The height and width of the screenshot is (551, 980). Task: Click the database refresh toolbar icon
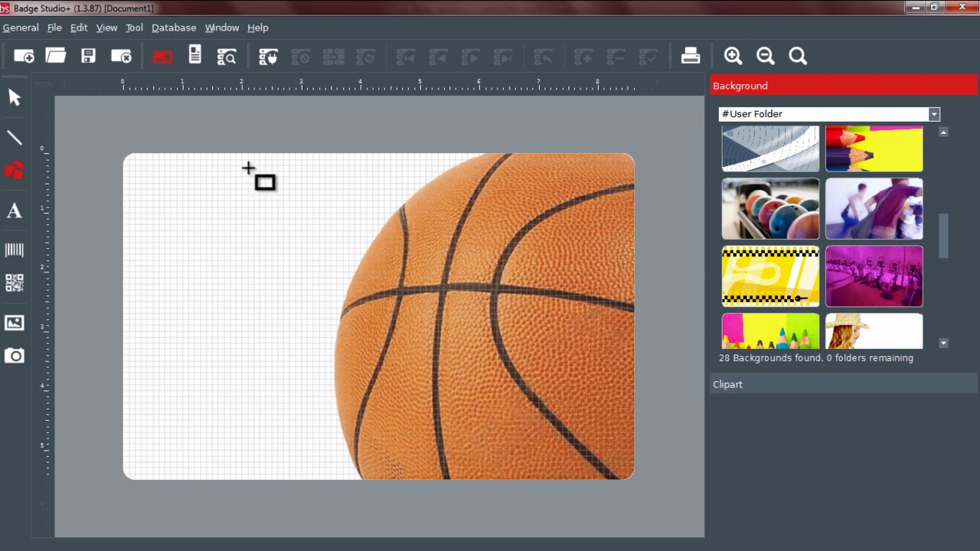coord(365,56)
